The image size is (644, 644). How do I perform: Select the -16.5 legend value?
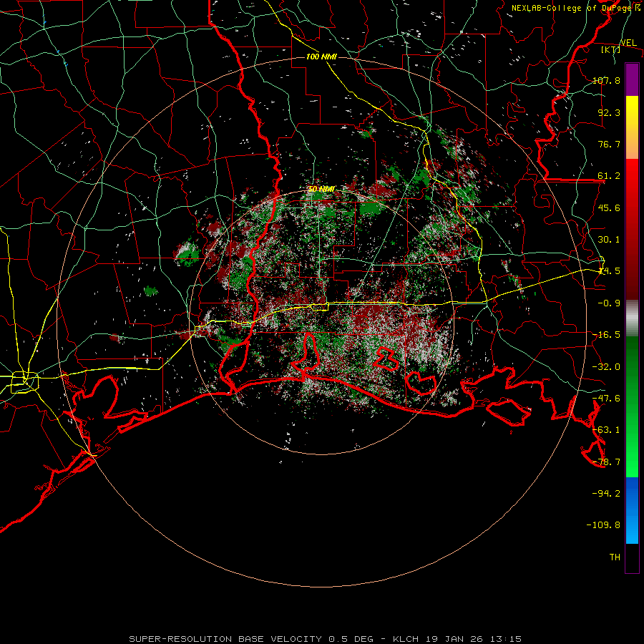[x=606, y=335]
